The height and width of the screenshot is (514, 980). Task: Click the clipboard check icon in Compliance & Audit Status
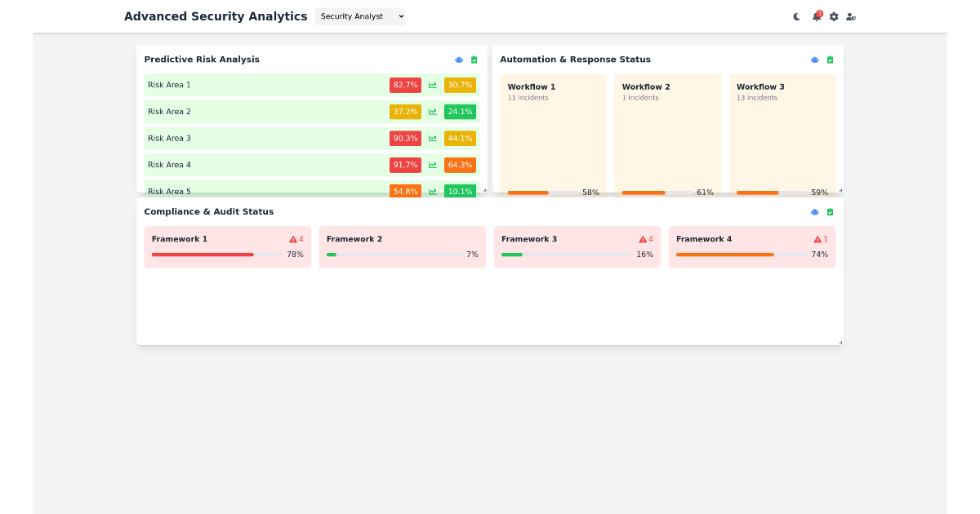tap(831, 212)
